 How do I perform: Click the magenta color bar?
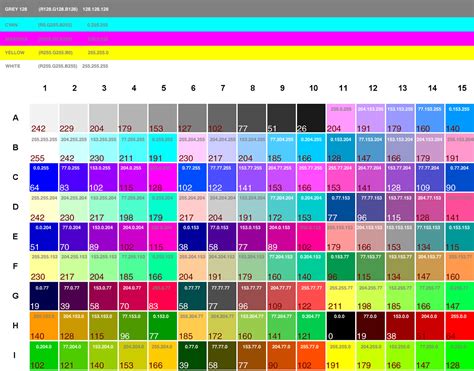click(x=237, y=39)
